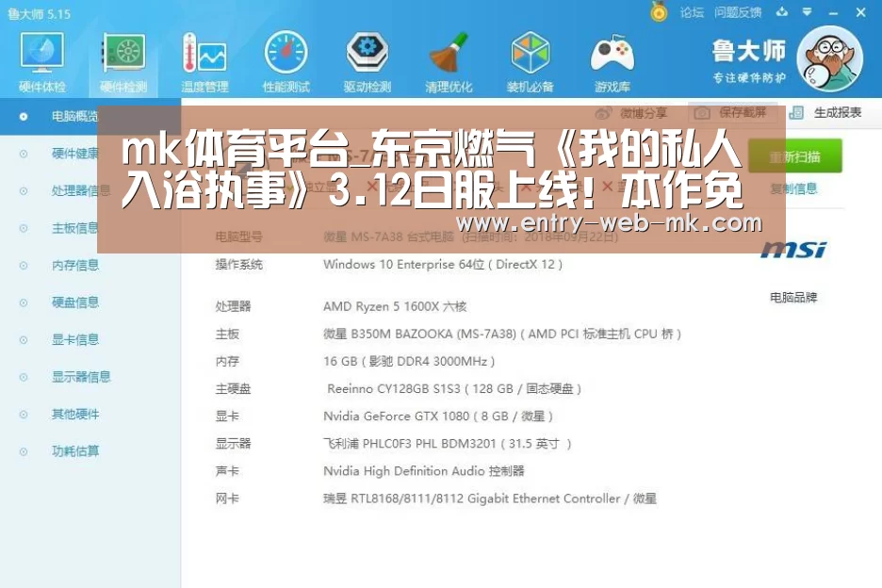882x588 pixels.
Task: Select 其他硬件 sidebar item
Action: [75, 414]
